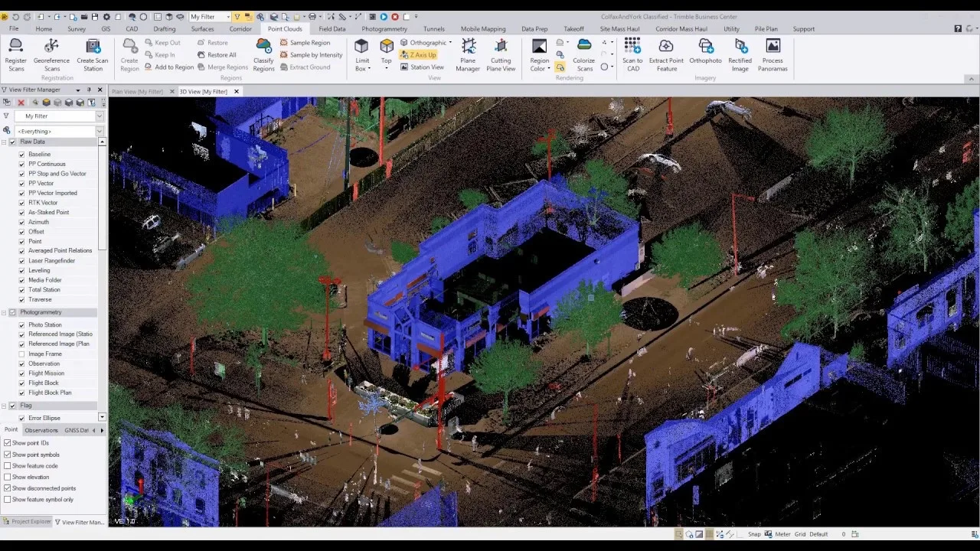
Task: Uncheck the Baseline filter checkbox
Action: tap(21, 155)
